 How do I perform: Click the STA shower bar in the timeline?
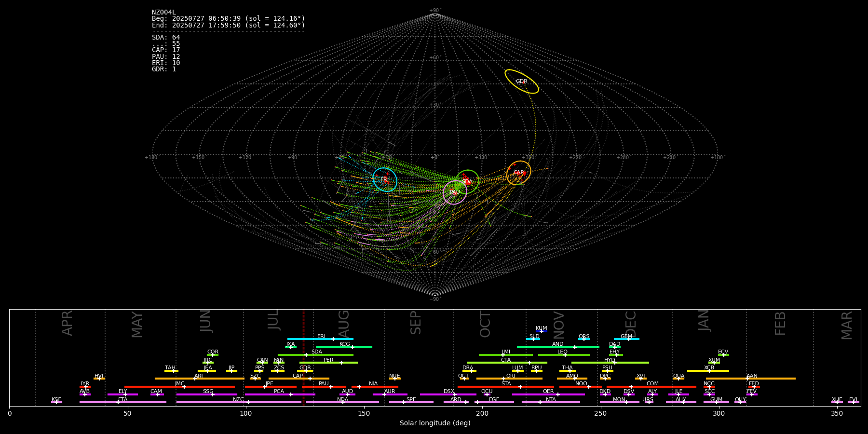pos(506,387)
